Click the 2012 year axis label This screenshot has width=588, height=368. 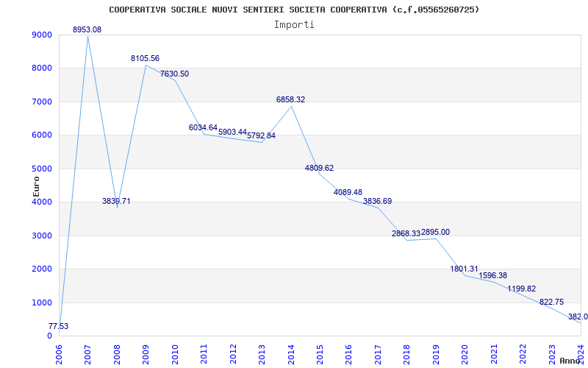tap(233, 354)
